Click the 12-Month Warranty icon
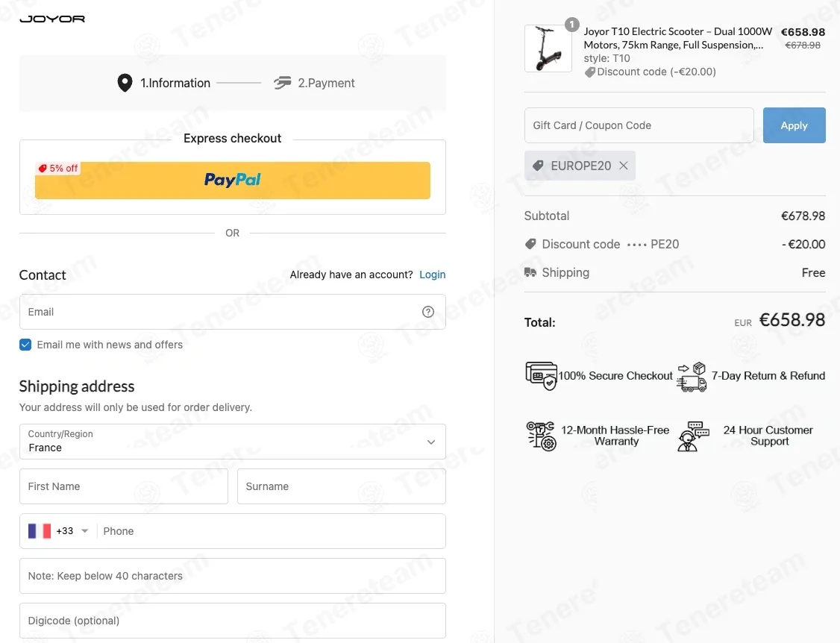 [541, 436]
